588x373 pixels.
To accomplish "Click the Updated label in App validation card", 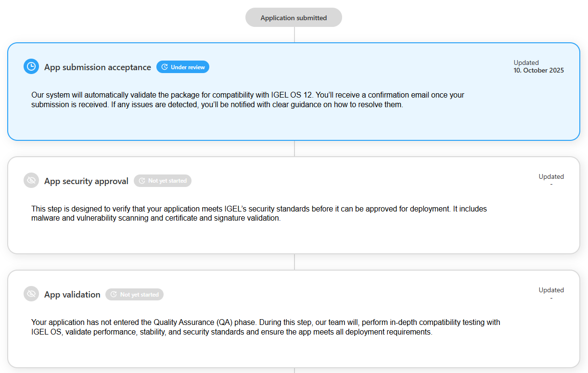I will 551,290.
